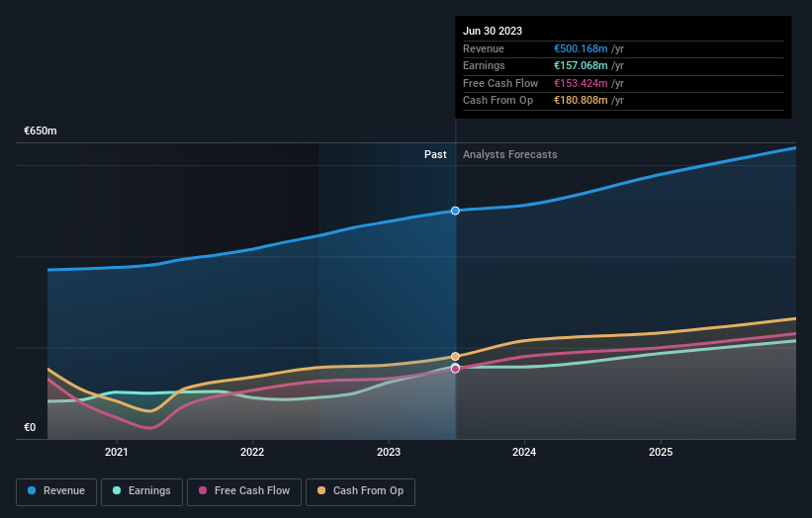This screenshot has width=812, height=518.
Task: Click the Revenue row label in tooltip
Action: click(x=484, y=48)
